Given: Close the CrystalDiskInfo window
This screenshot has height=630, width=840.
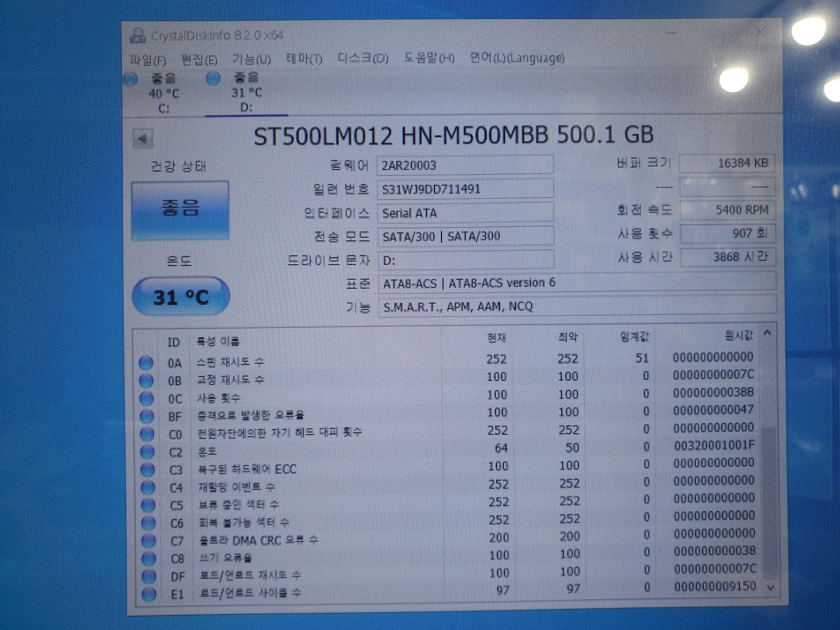Looking at the screenshot, I should 761,31.
